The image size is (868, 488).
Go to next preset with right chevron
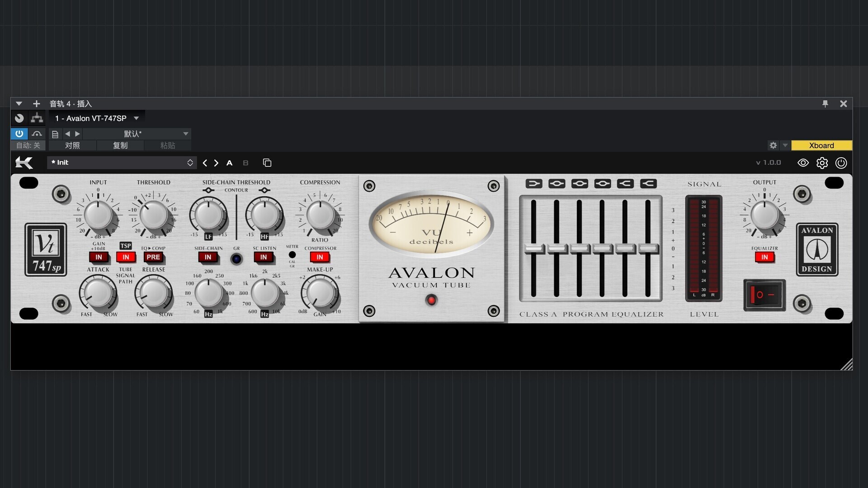tap(216, 163)
